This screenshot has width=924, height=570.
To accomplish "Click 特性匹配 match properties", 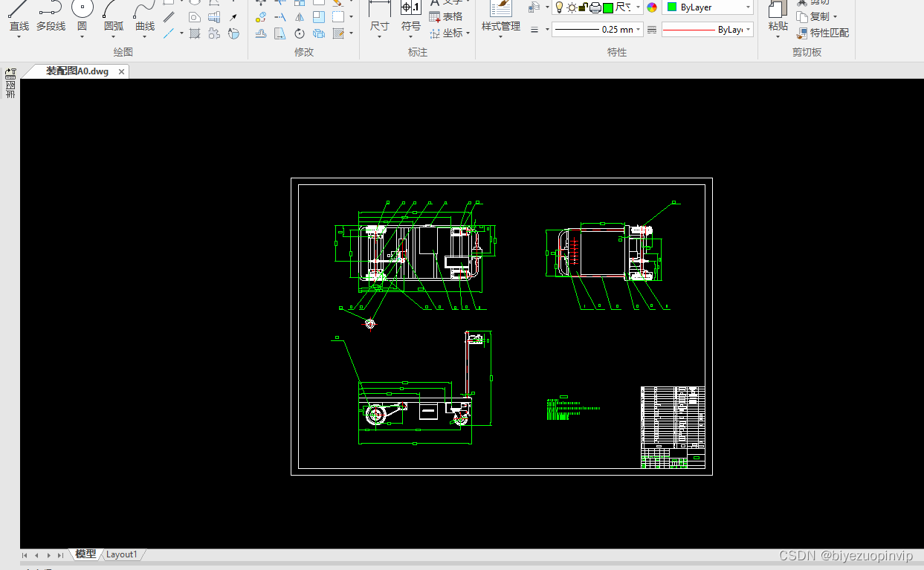I will click(822, 33).
